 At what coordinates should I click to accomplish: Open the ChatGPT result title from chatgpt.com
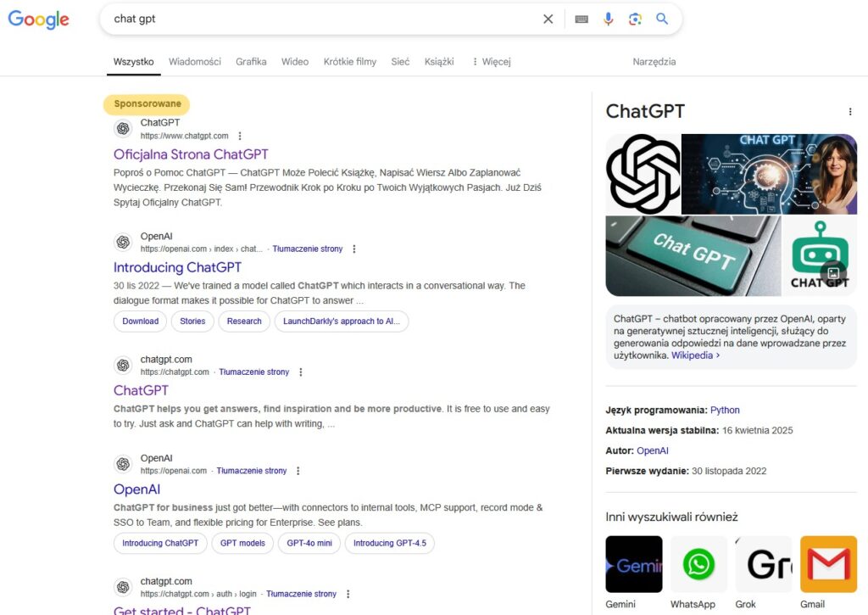coord(142,390)
